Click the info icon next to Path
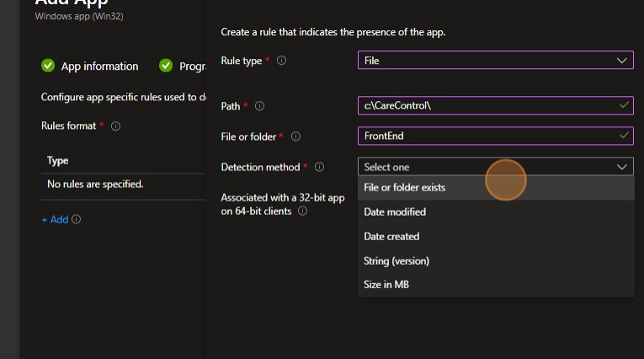The height and width of the screenshot is (359, 644). pyautogui.click(x=259, y=106)
